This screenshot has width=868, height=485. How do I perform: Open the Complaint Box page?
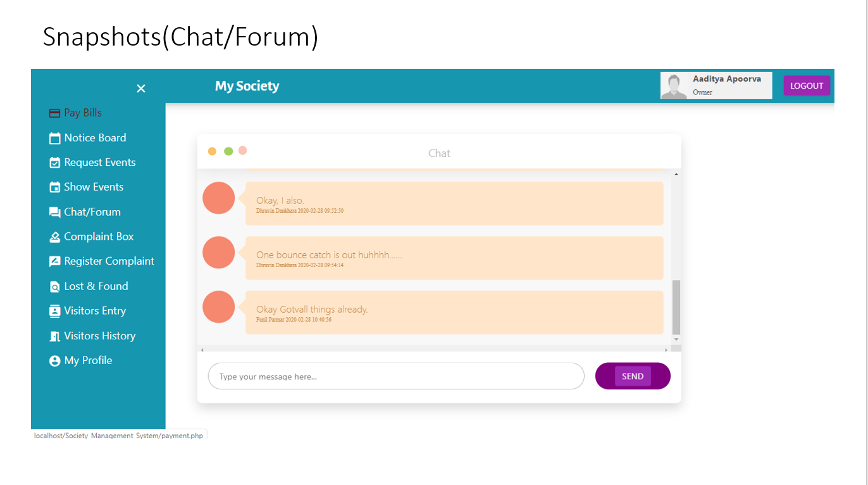tap(99, 236)
